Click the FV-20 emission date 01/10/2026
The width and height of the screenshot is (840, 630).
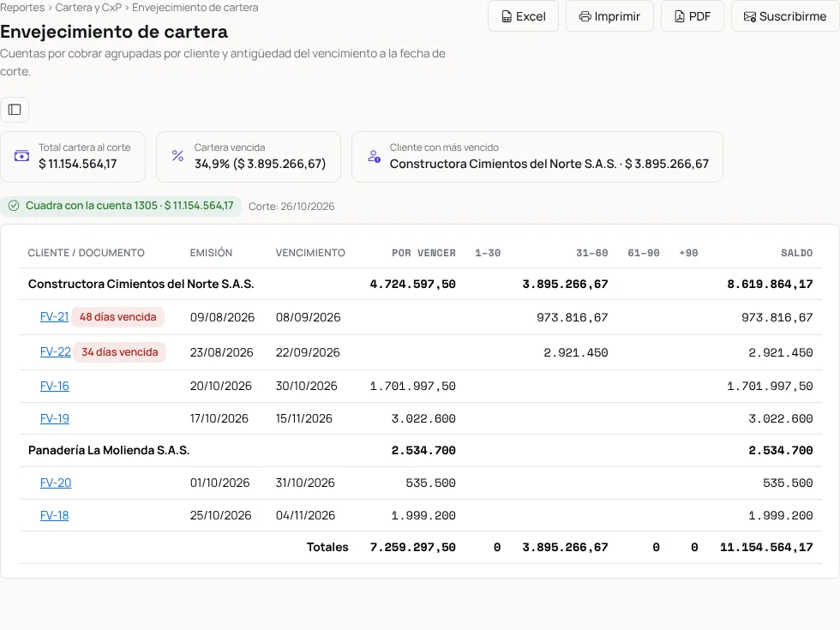220,483
